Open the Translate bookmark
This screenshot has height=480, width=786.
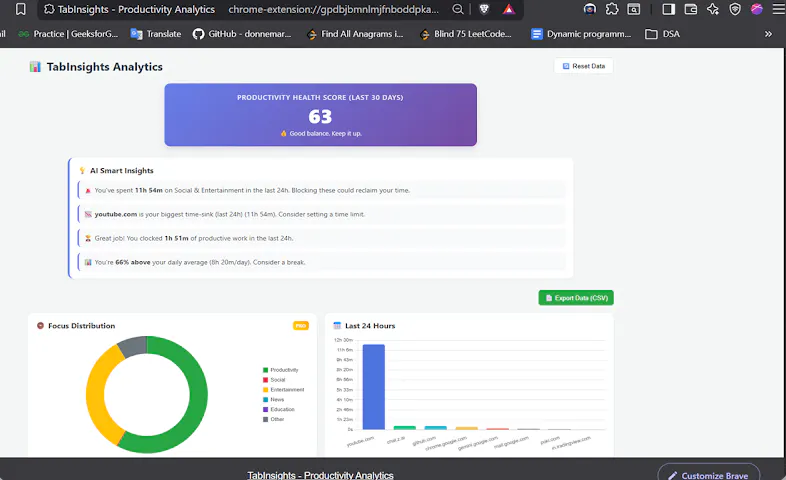156,34
